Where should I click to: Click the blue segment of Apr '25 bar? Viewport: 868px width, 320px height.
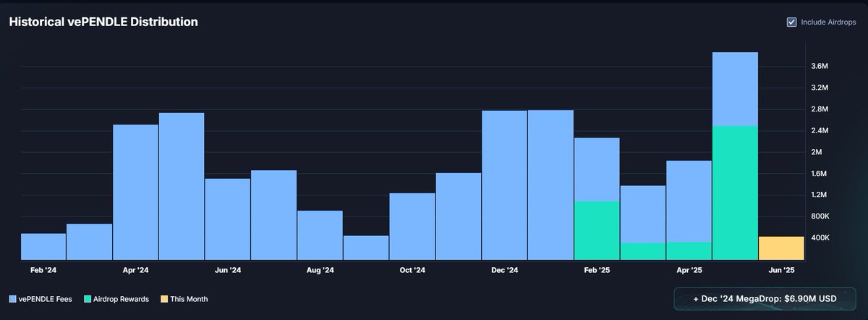tap(689, 201)
